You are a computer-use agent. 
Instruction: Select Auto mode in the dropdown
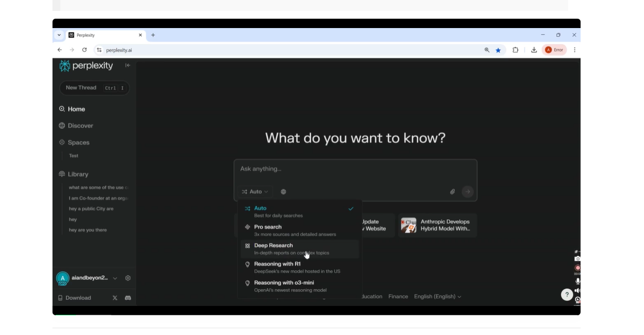click(299, 211)
